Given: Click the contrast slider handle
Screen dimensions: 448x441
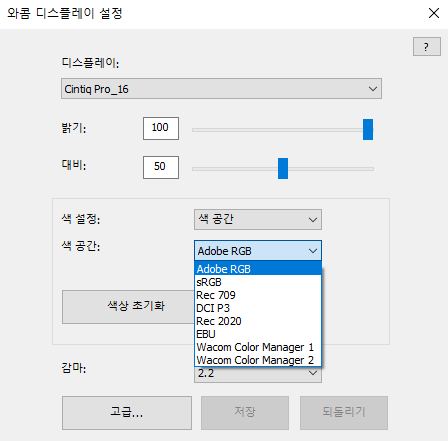Looking at the screenshot, I should [283, 168].
